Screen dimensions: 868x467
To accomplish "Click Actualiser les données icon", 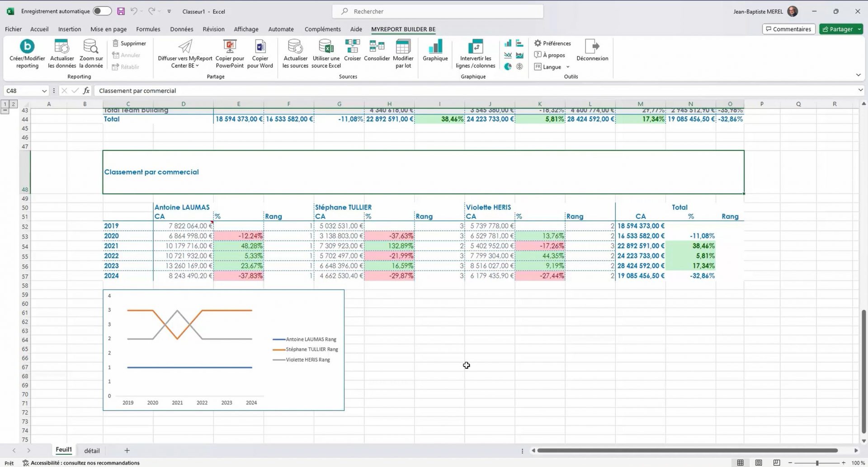I will (x=61, y=47).
